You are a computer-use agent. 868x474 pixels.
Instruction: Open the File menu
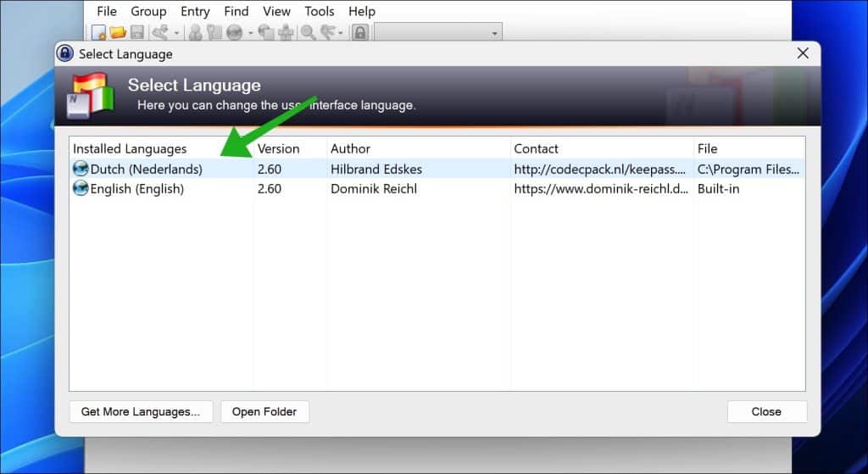107,11
